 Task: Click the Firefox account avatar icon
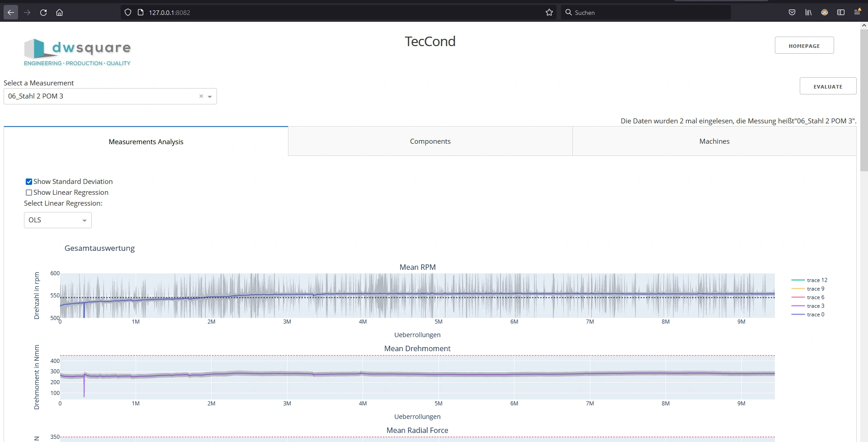825,13
